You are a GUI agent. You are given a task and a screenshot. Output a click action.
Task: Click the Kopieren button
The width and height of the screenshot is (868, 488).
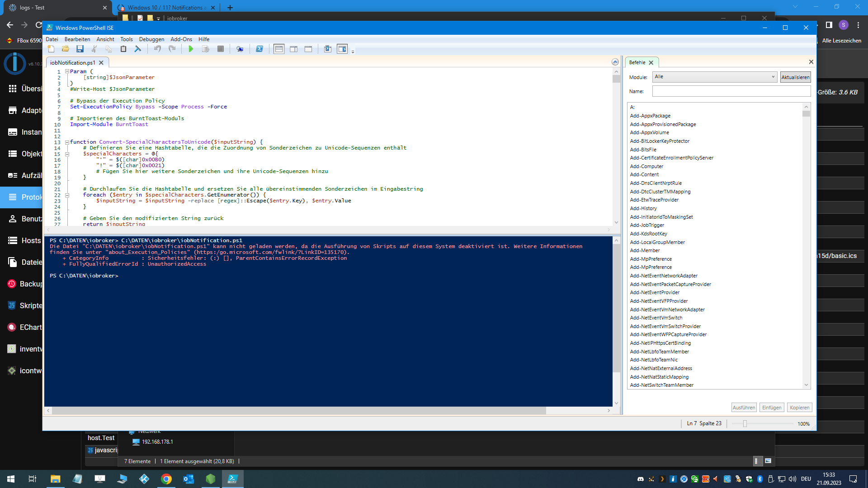click(x=799, y=408)
